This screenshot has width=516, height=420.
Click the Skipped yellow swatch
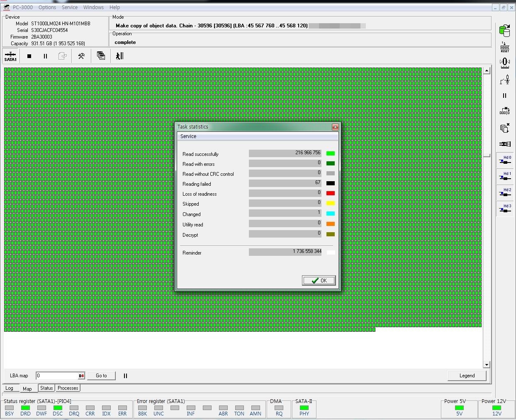tap(331, 203)
